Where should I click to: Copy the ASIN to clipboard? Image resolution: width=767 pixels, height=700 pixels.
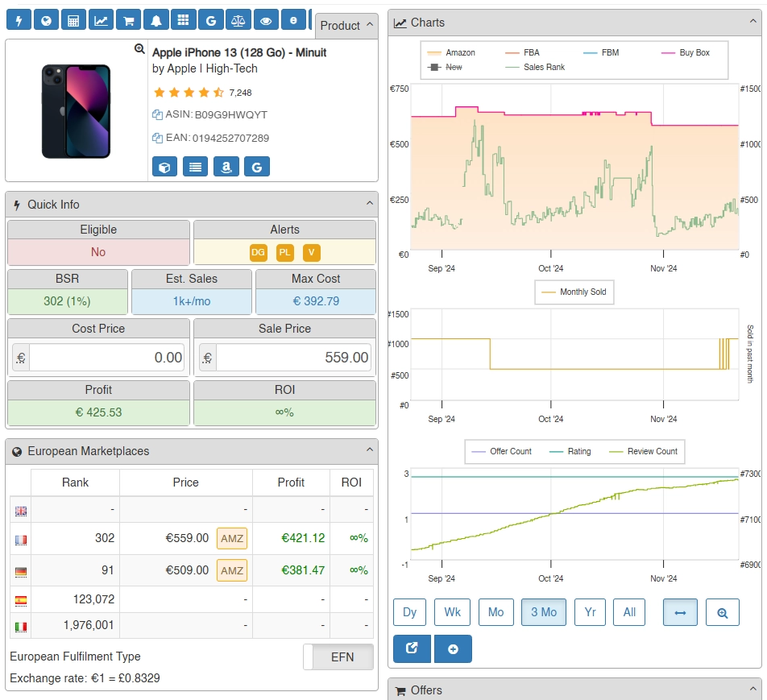pos(158,115)
